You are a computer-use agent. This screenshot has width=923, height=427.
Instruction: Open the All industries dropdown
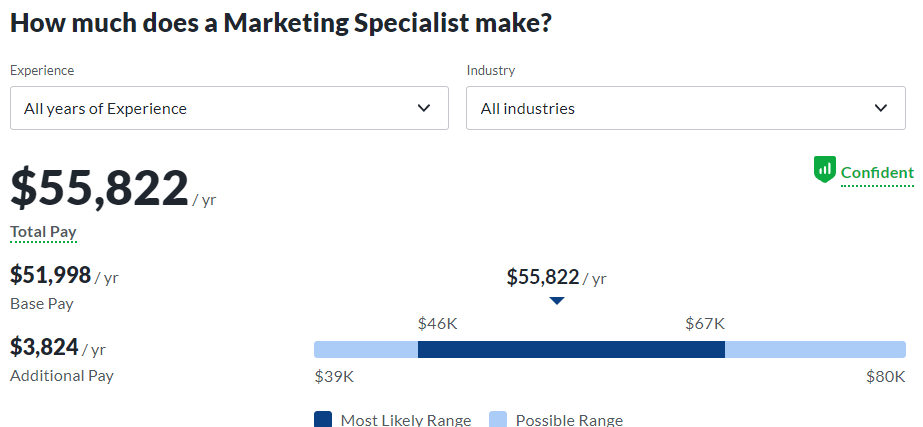(686, 108)
